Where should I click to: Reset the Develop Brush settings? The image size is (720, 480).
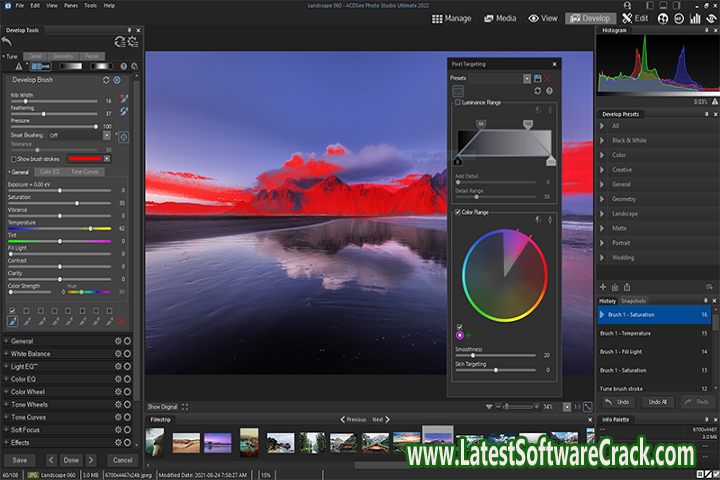(x=106, y=80)
